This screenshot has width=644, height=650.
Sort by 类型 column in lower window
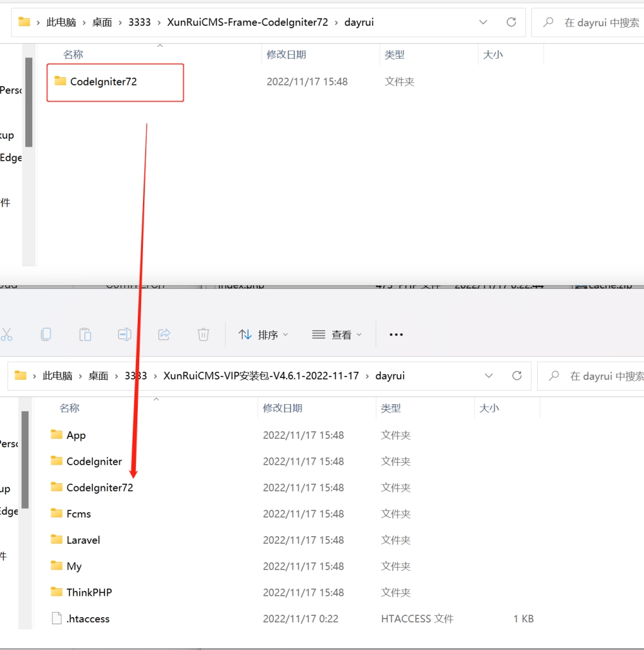[390, 408]
